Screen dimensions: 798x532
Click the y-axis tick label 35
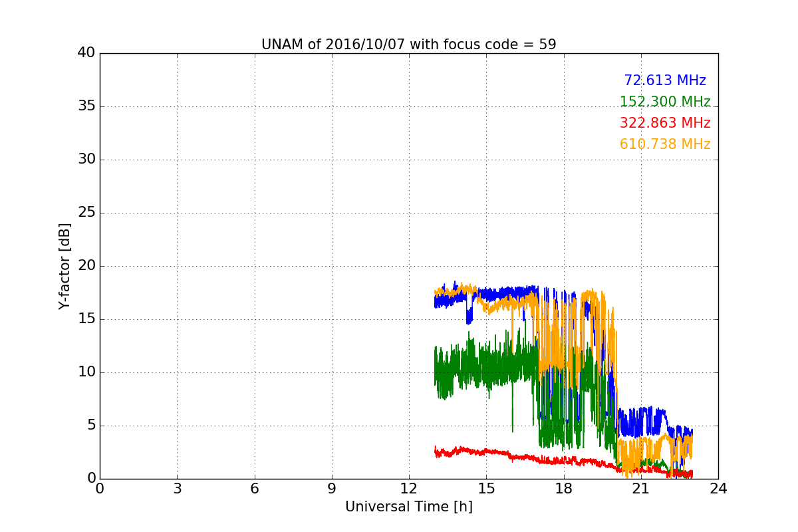pyautogui.click(x=86, y=106)
